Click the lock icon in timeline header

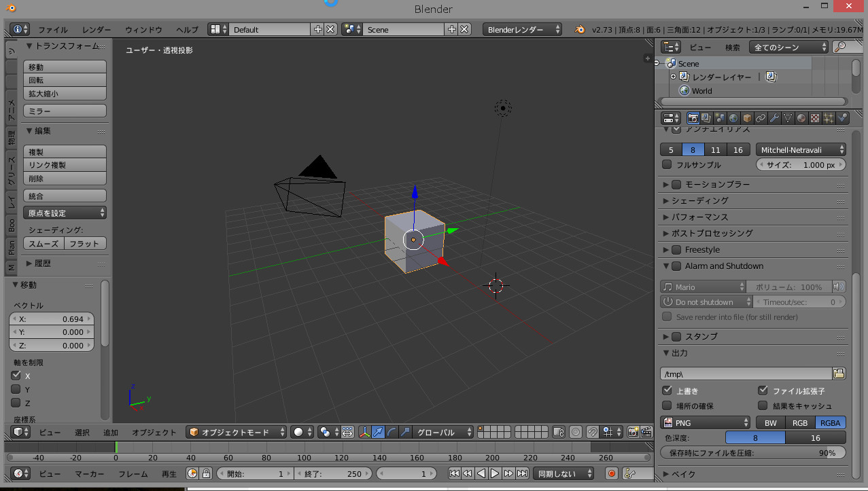(206, 473)
